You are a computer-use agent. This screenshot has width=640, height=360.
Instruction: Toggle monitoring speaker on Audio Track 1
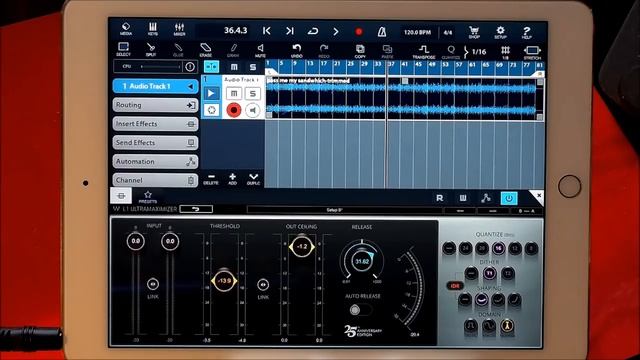click(x=253, y=110)
